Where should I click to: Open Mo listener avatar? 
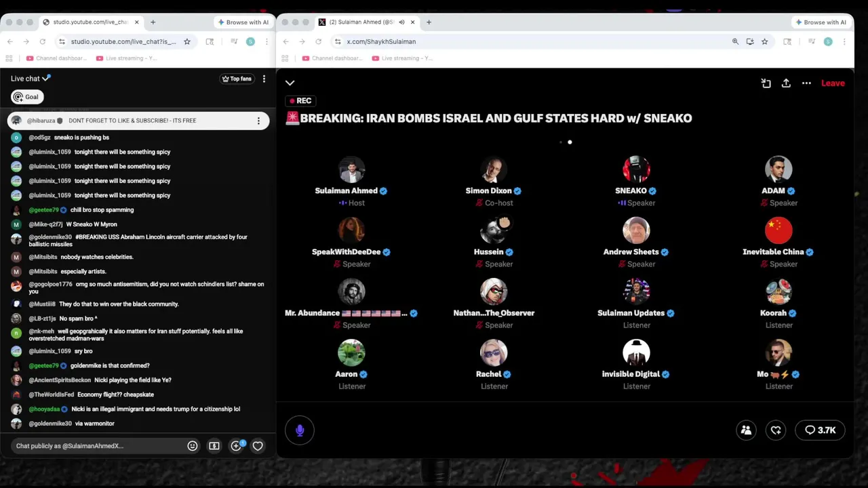pyautogui.click(x=778, y=352)
